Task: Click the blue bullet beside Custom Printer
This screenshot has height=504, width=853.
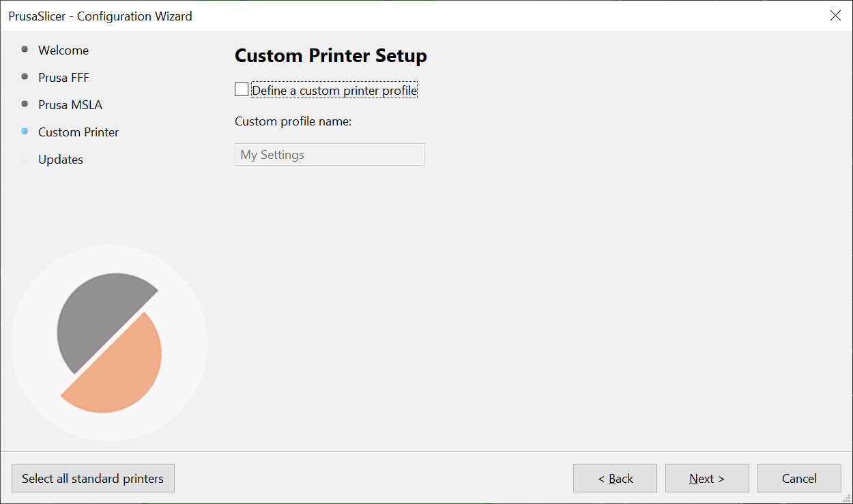Action: [25, 131]
